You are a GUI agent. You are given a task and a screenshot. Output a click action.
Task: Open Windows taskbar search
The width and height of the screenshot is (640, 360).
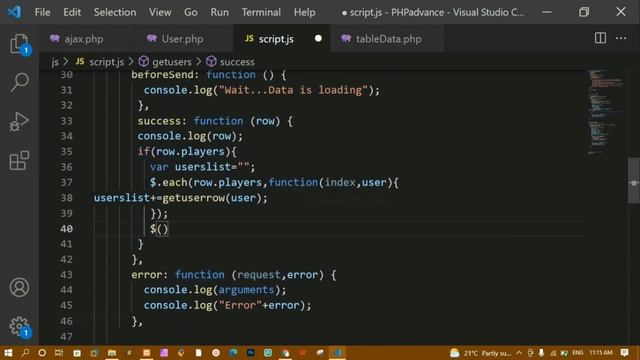[x=25, y=353]
